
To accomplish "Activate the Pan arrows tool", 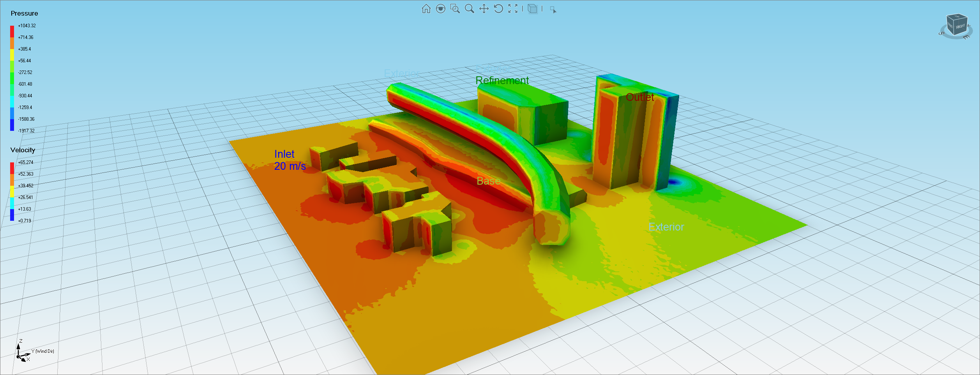I will (x=484, y=9).
